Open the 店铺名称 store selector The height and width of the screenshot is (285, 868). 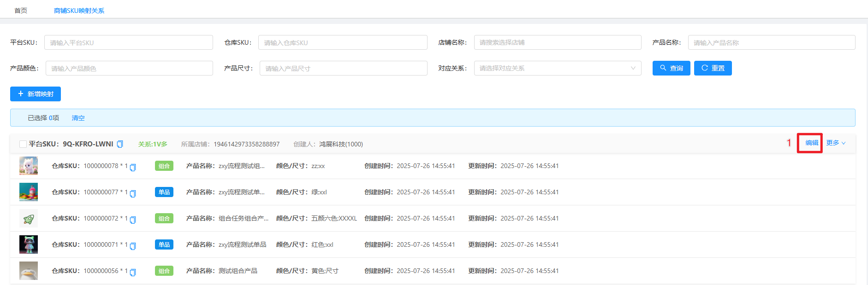point(557,42)
